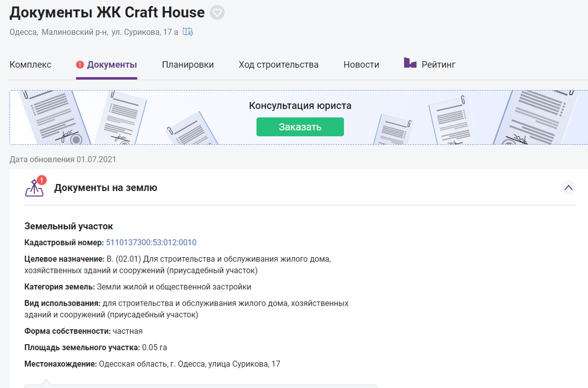Screen dimensions: 588x388
Task: Click the Документы на землю heading
Action: 106,188
